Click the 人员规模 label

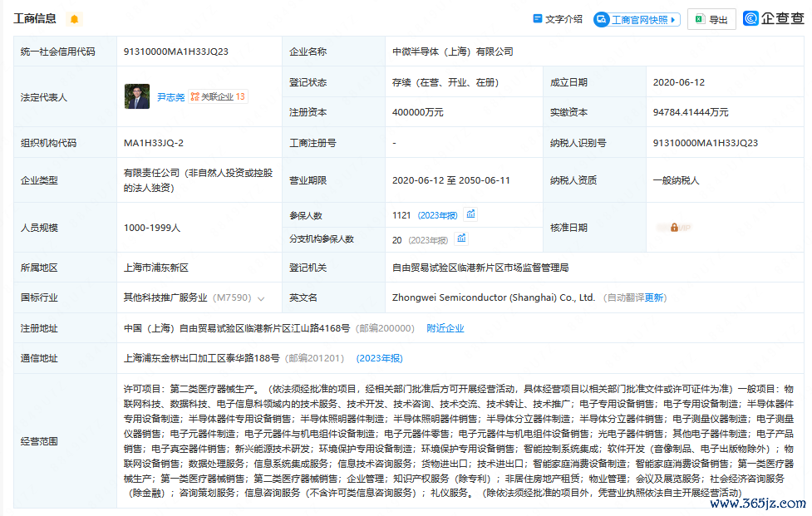pos(39,228)
